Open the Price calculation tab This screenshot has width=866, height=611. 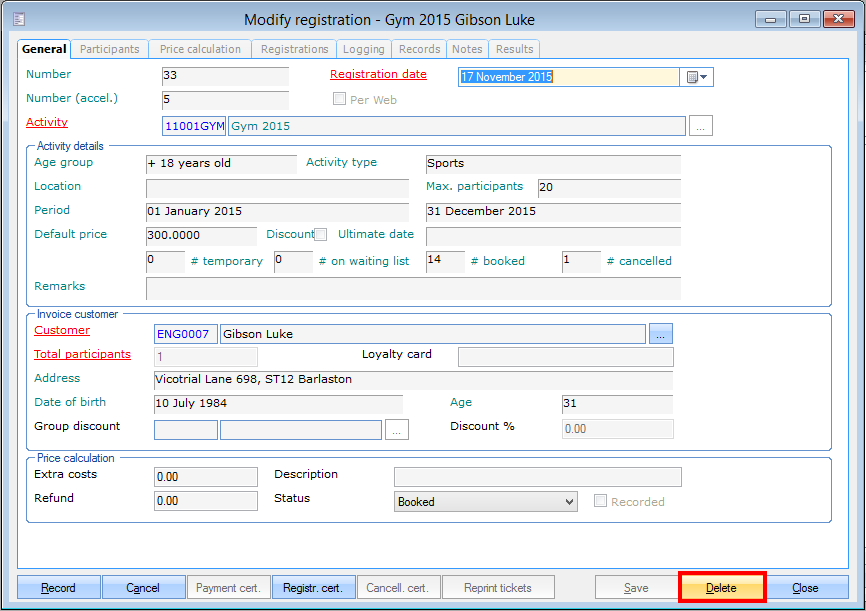[x=200, y=49]
